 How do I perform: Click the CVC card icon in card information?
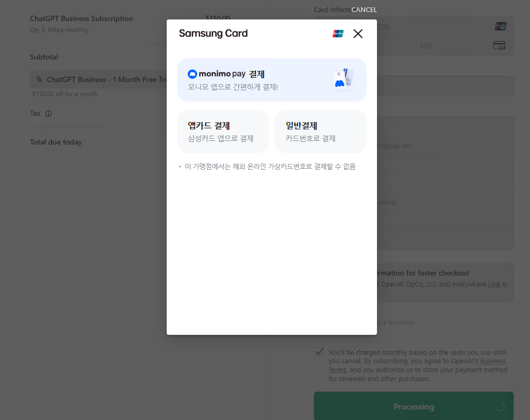[x=500, y=46]
